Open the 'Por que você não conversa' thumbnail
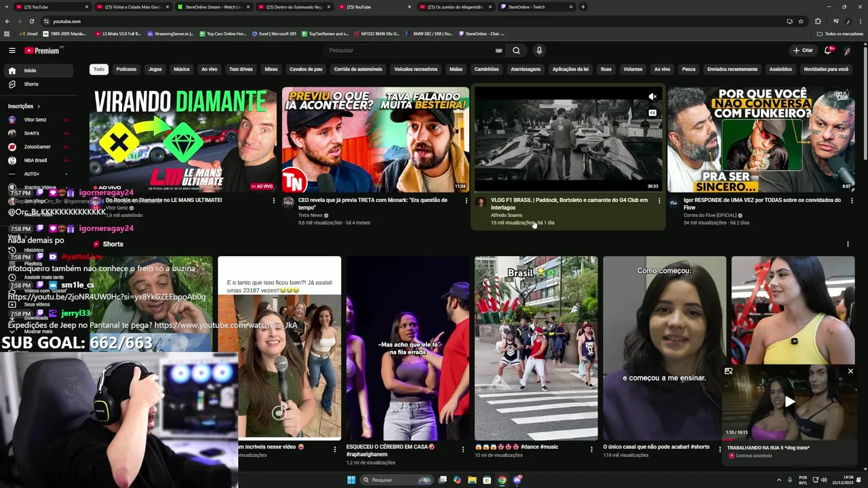The image size is (868, 488). 761,140
